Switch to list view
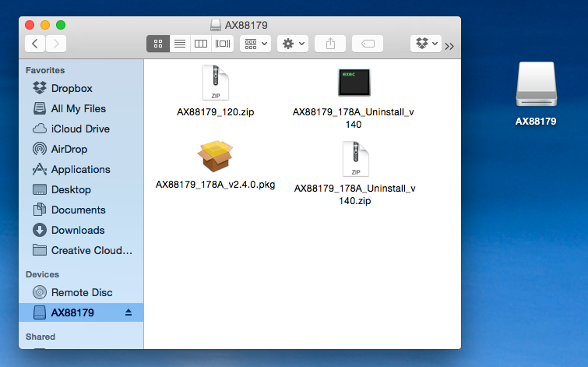588x367 pixels. 180,44
